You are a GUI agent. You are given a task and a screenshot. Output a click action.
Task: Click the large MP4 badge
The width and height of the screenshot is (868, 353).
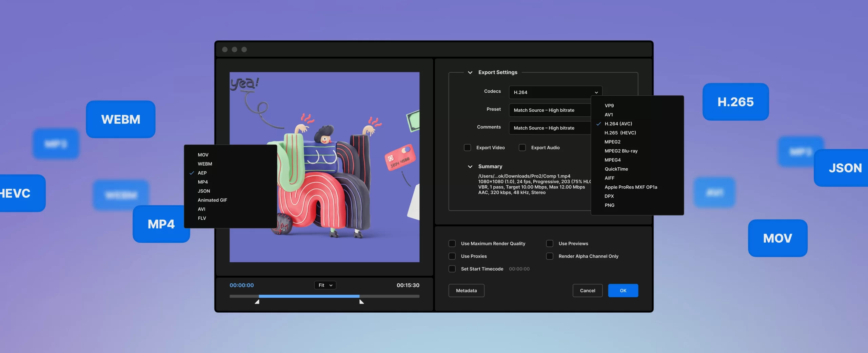(161, 224)
